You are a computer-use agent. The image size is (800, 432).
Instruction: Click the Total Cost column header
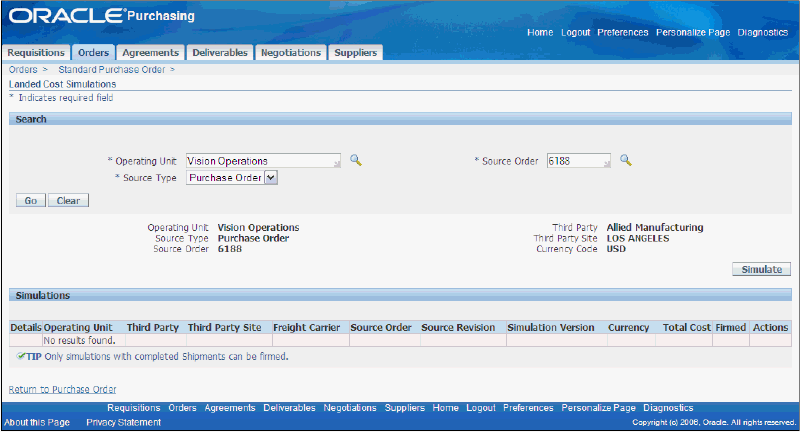686,327
